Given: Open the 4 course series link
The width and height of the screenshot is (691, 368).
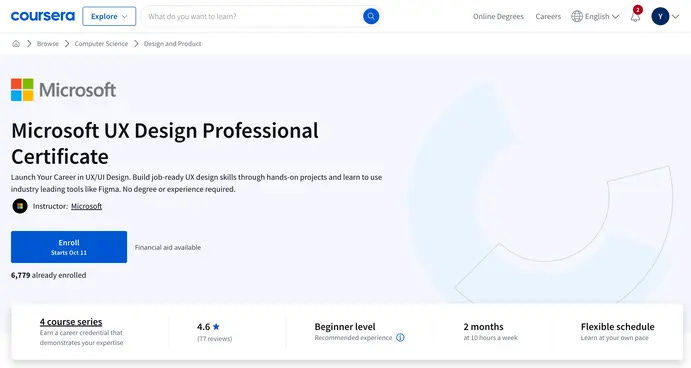Looking at the screenshot, I should [x=71, y=322].
